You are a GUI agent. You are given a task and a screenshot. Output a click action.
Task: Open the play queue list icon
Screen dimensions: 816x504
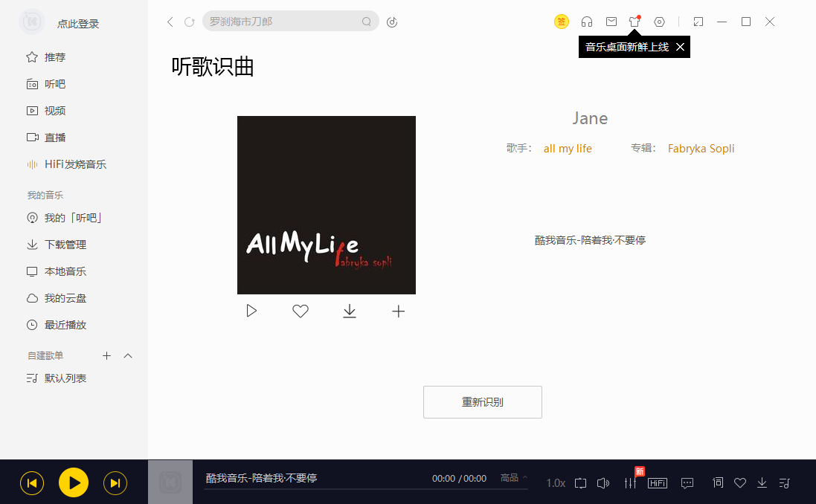click(784, 482)
